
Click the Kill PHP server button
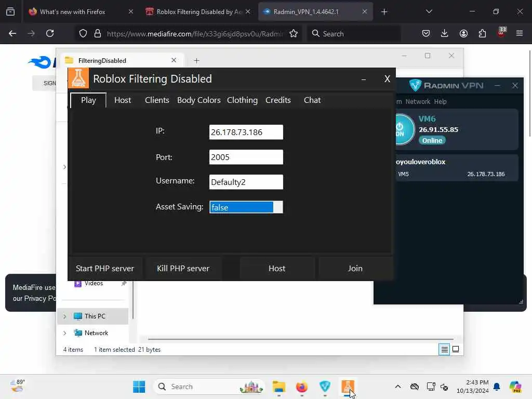(183, 269)
